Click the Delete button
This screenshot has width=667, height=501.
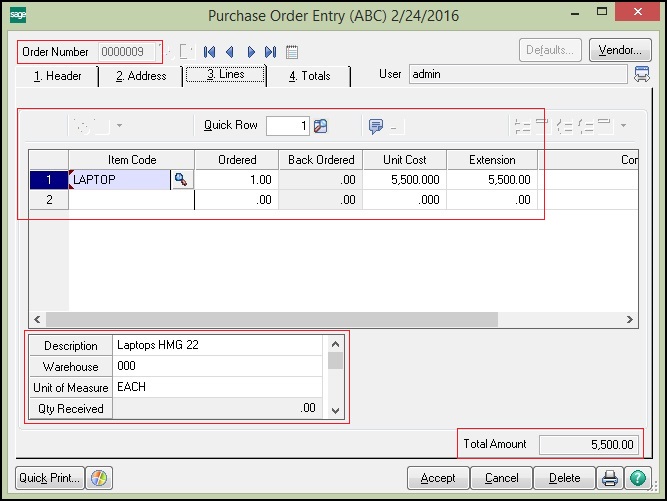point(564,478)
